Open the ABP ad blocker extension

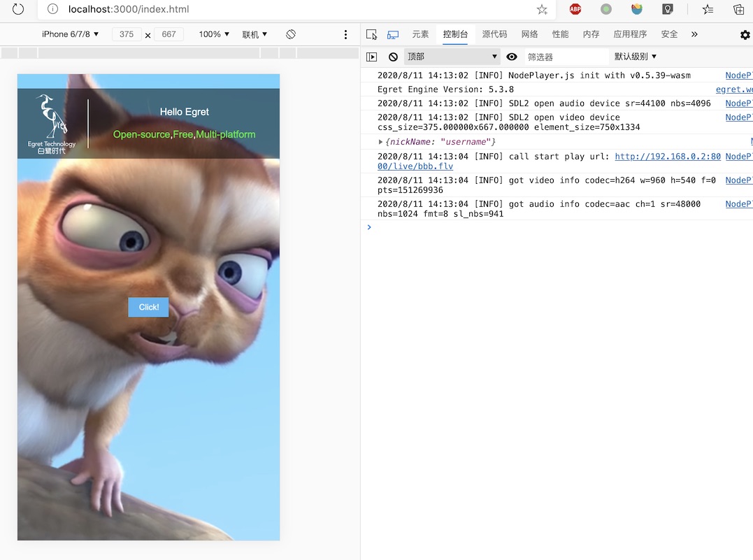(x=575, y=8)
